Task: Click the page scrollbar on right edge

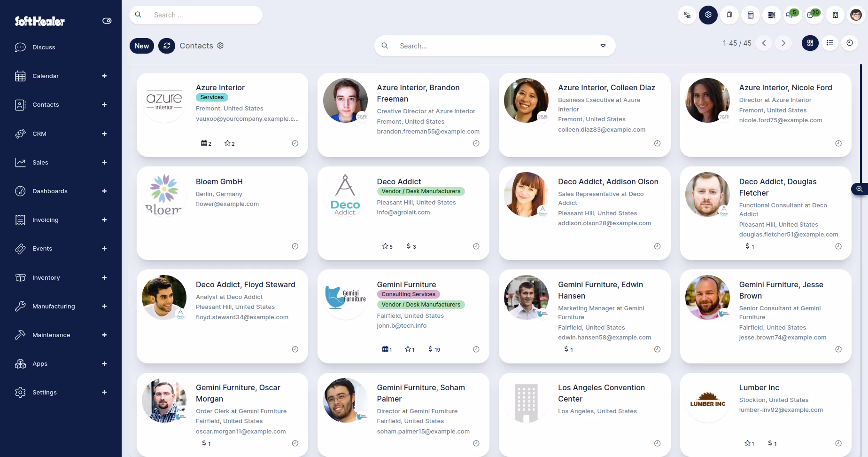Action: coord(861,125)
